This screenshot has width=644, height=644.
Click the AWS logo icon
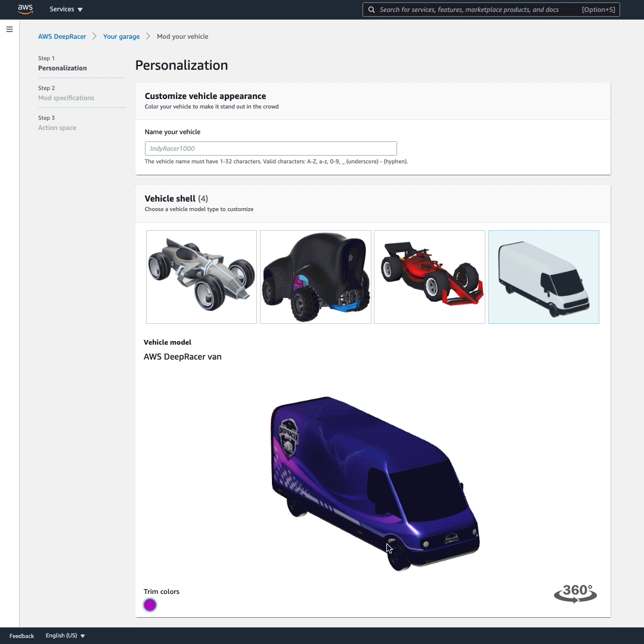click(x=25, y=9)
